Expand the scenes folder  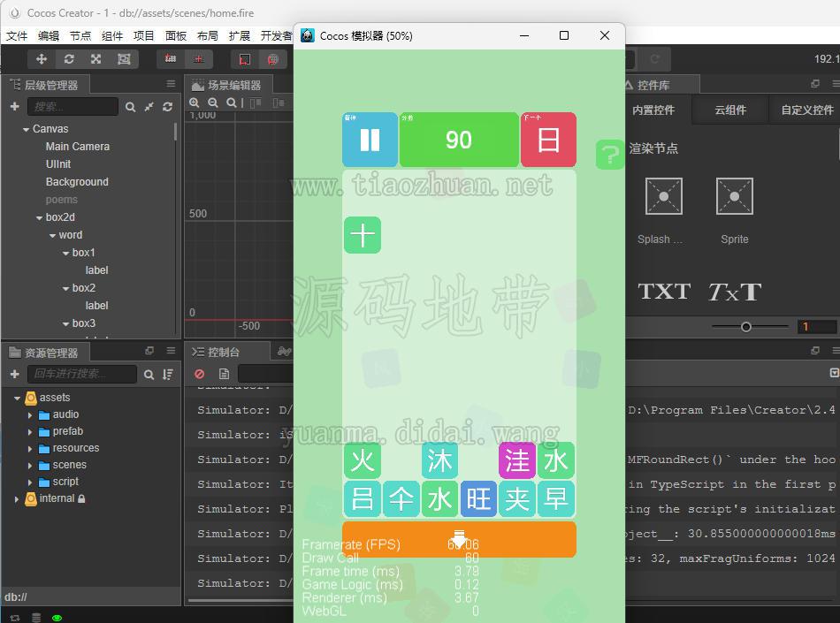point(30,466)
